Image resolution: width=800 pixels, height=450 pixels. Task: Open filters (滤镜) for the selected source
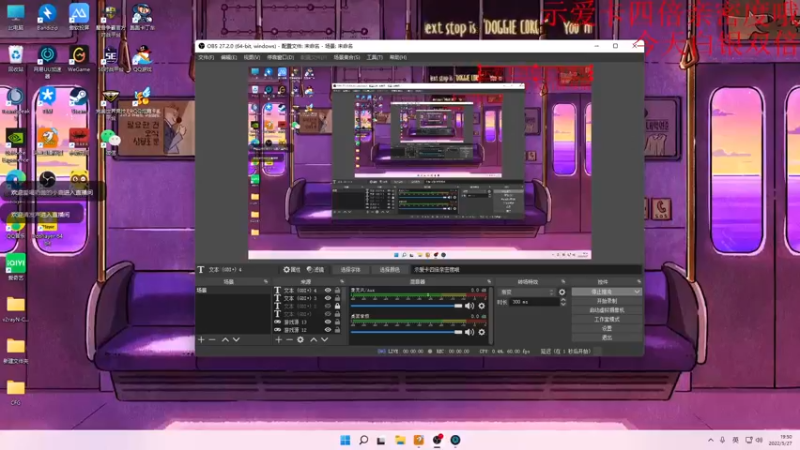pos(315,269)
